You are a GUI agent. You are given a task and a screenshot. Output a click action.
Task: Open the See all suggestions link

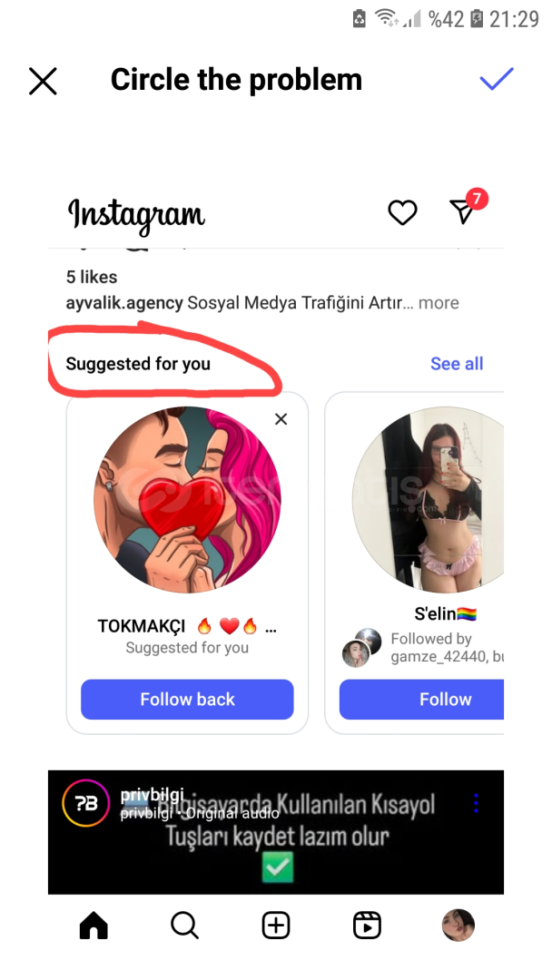click(x=457, y=364)
